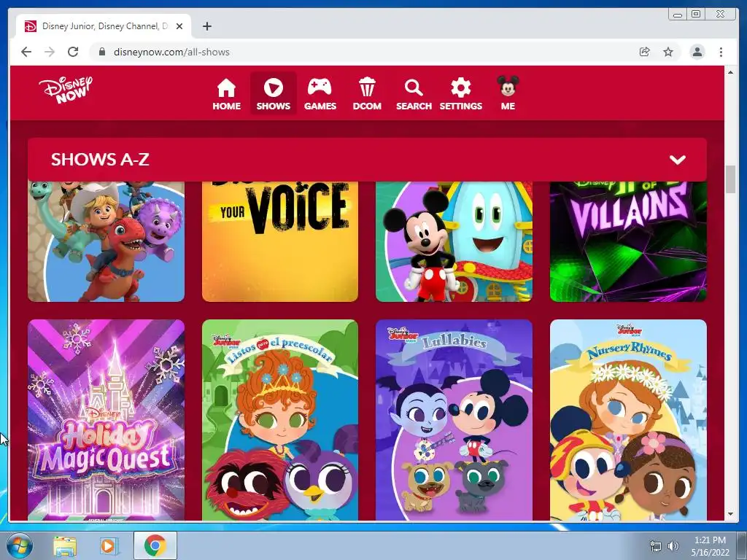
Task: Open Disney Junior Nursery Rhymes tile
Action: pos(628,420)
